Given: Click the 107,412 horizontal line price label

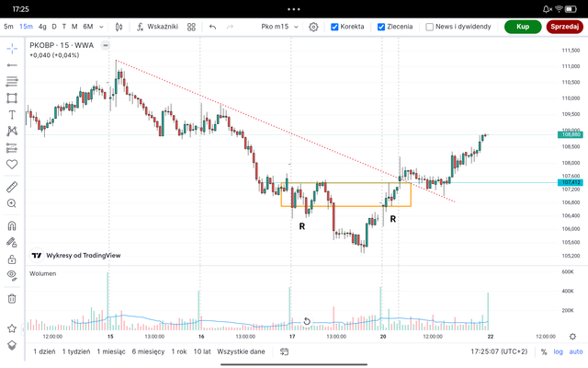Looking at the screenshot, I should (x=571, y=182).
